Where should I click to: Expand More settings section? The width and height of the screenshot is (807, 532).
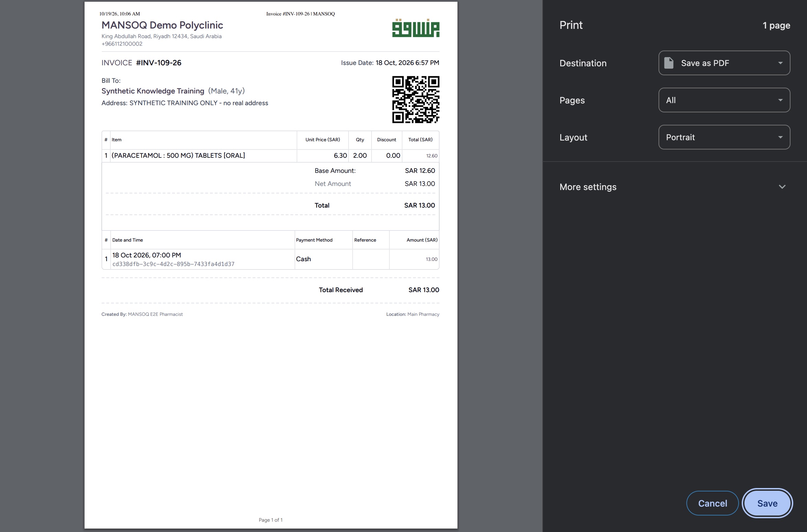click(674, 187)
